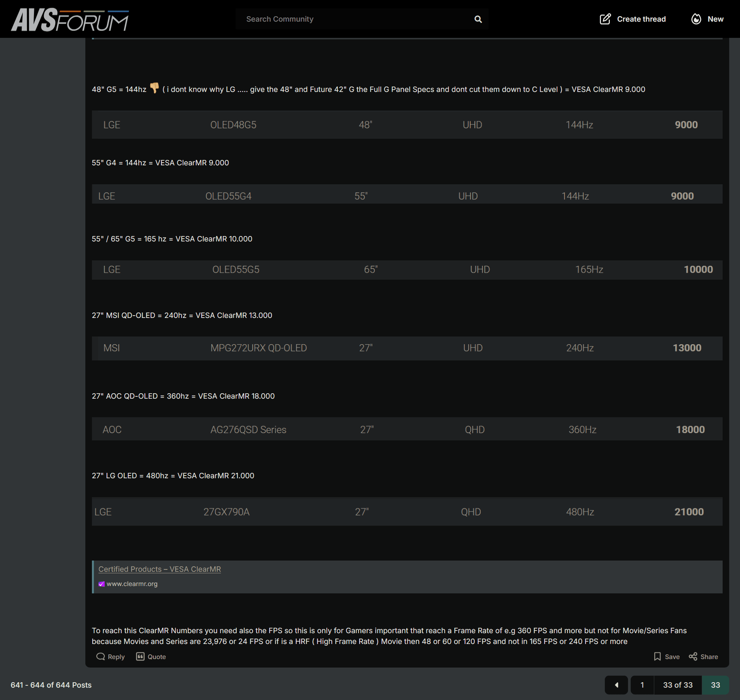Click the Create thread pencil icon
The width and height of the screenshot is (740, 700).
click(605, 19)
